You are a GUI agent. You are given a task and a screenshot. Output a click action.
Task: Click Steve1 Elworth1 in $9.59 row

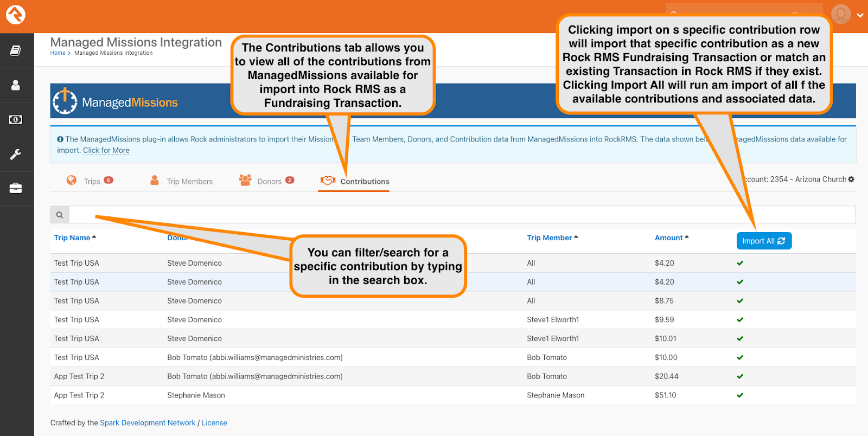[x=553, y=320]
